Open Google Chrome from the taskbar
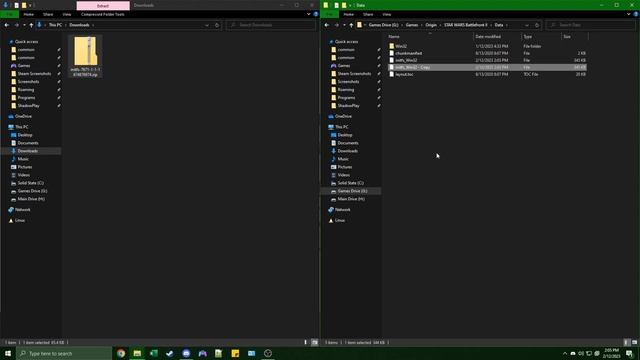Viewport: 640px width, 360px height. (x=121, y=353)
